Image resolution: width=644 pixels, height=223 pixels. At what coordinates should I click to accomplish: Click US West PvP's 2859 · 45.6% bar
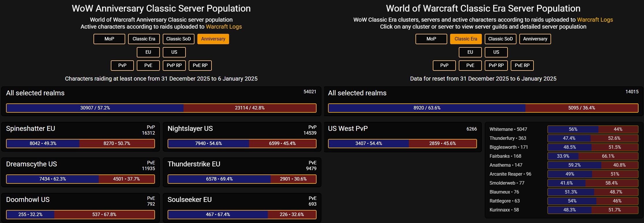point(443,144)
